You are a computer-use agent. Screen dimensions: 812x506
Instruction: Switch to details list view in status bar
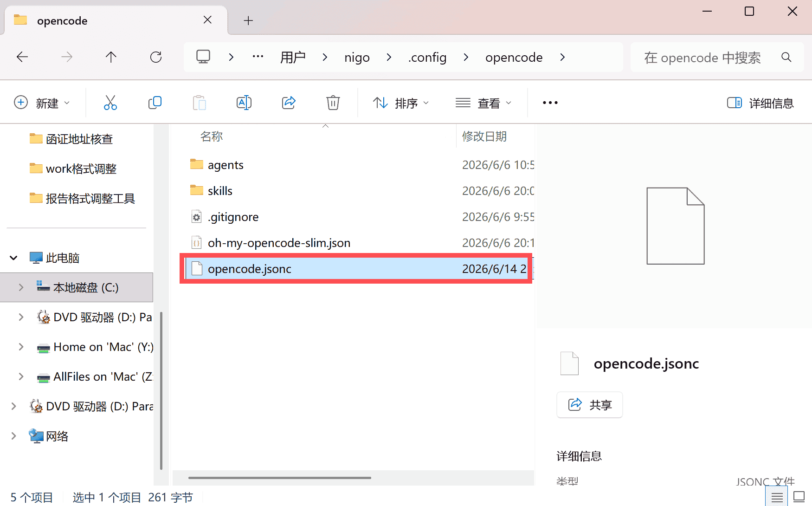coord(777,497)
